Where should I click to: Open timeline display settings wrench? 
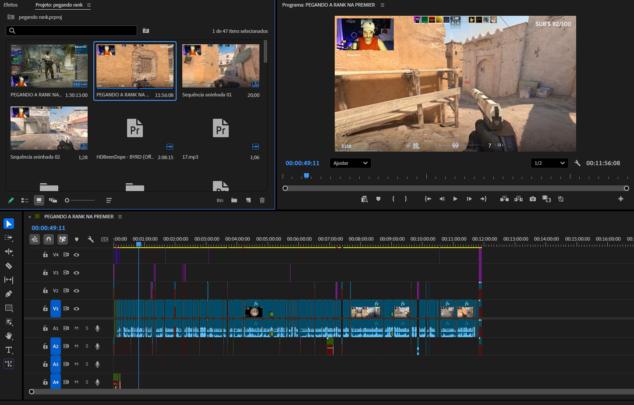pyautogui.click(x=90, y=239)
